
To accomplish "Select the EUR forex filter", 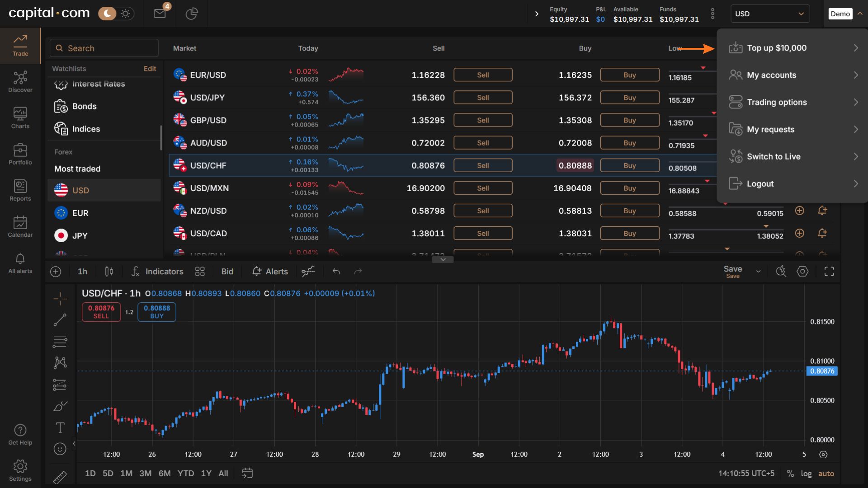I will point(104,213).
